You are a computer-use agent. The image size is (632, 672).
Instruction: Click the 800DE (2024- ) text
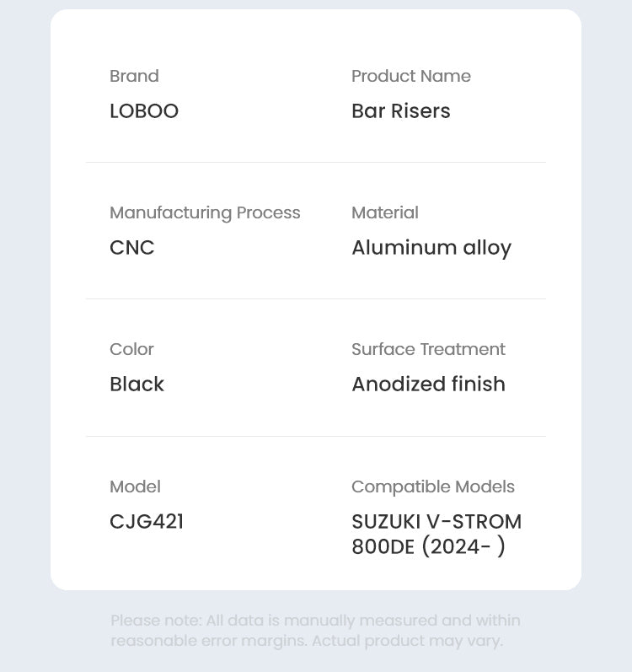428,547
